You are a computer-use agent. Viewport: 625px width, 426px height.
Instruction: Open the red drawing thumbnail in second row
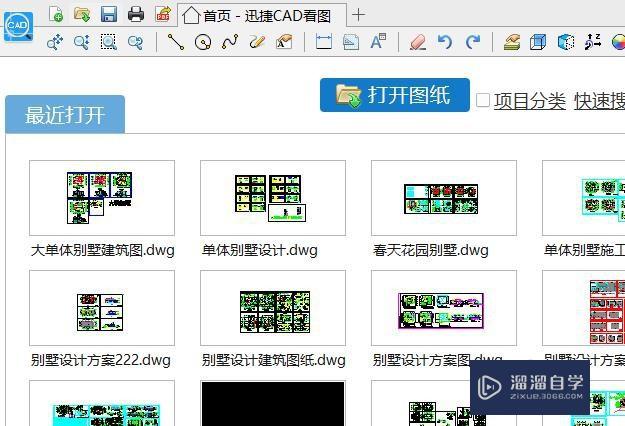click(x=584, y=308)
